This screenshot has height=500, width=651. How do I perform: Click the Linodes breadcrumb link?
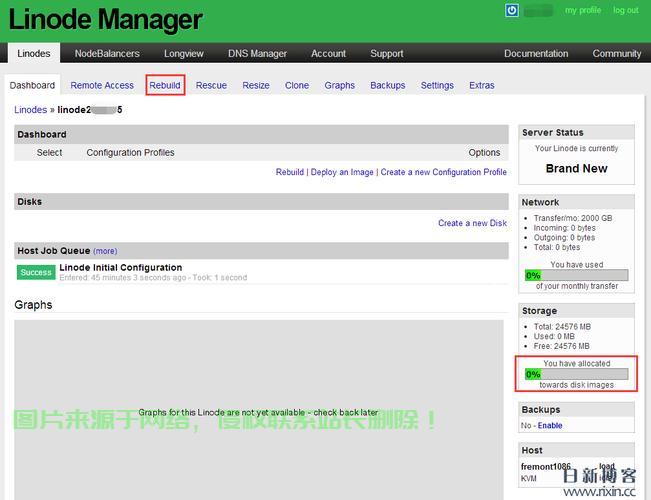pos(30,110)
